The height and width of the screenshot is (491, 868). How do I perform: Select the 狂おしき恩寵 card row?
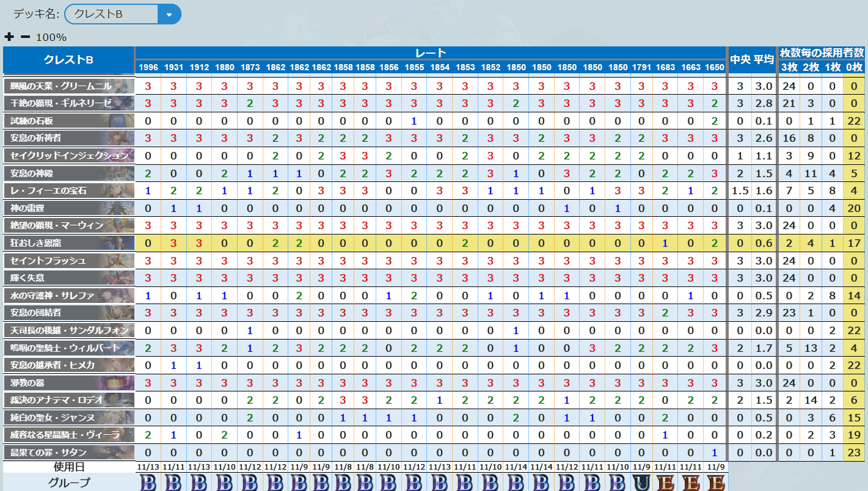(x=68, y=243)
